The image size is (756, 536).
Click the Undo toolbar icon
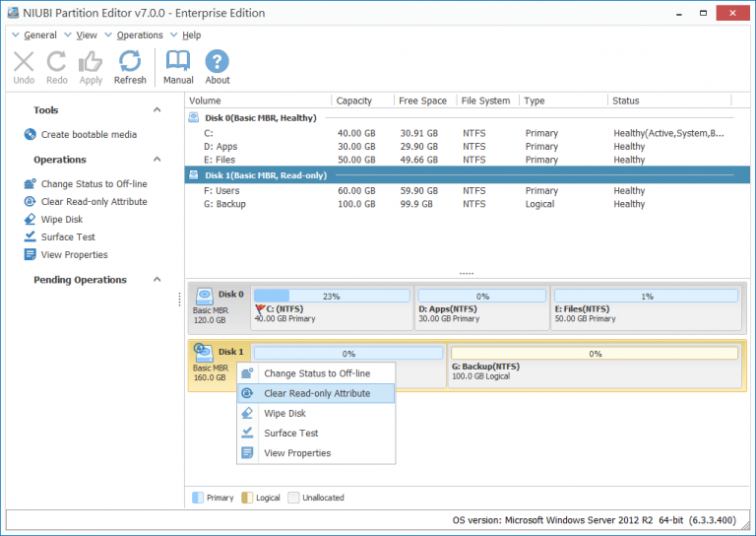[x=24, y=62]
